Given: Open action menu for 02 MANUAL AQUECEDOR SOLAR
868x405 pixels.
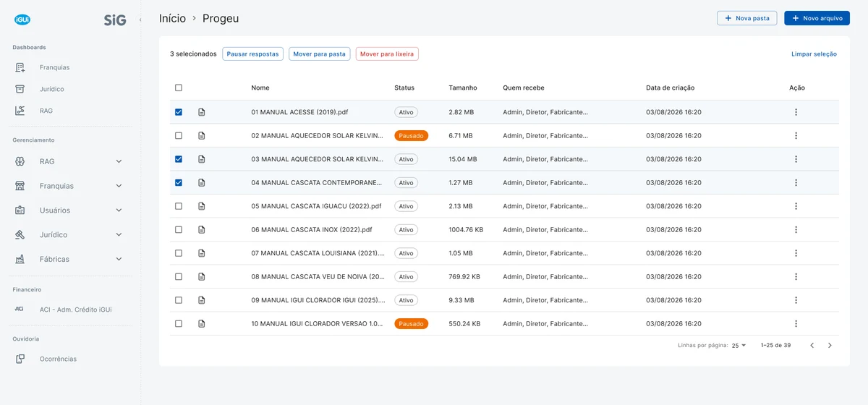Looking at the screenshot, I should (x=796, y=136).
